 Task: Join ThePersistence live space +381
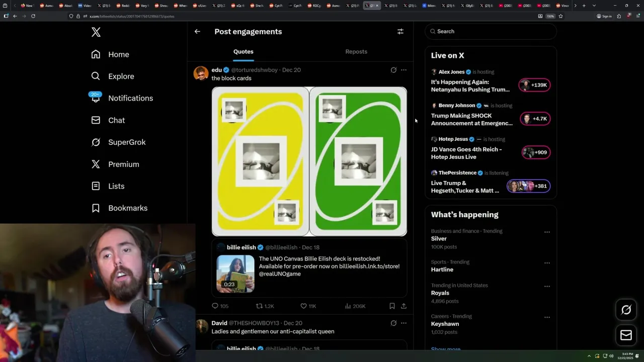[528, 186]
